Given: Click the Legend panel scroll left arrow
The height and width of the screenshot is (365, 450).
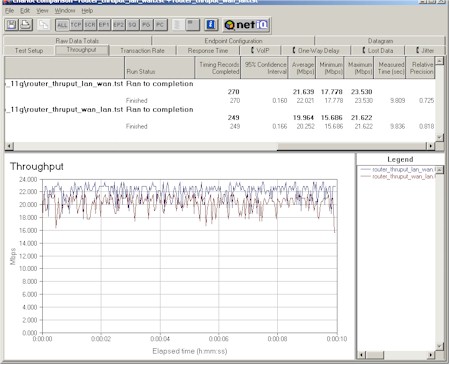Looking at the screenshot, I should click(361, 355).
